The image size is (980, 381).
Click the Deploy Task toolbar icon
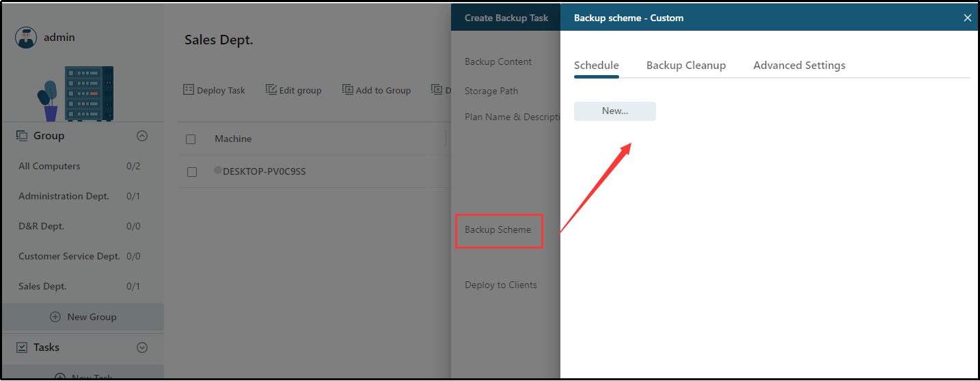(x=189, y=89)
